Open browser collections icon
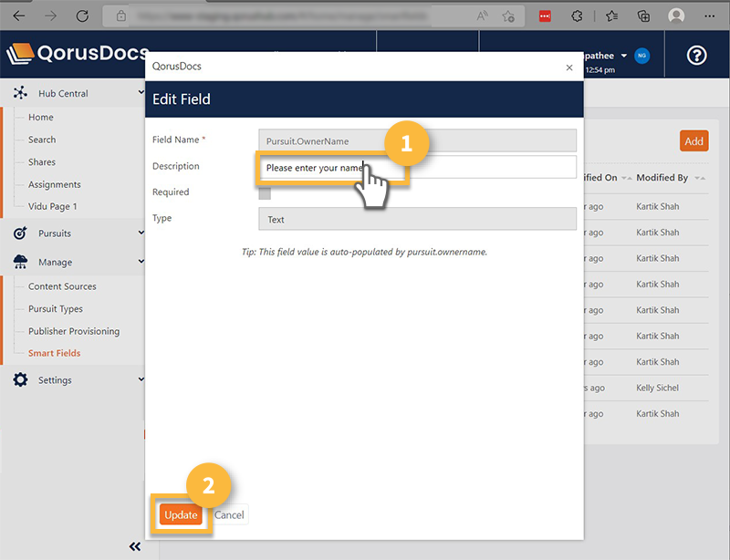Screen dimensions: 730x560 [x=643, y=16]
